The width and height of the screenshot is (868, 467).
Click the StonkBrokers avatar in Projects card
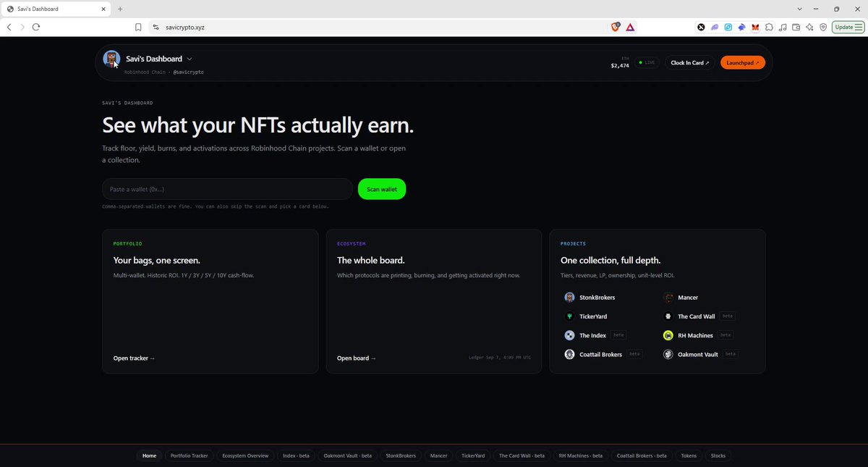[x=569, y=298]
